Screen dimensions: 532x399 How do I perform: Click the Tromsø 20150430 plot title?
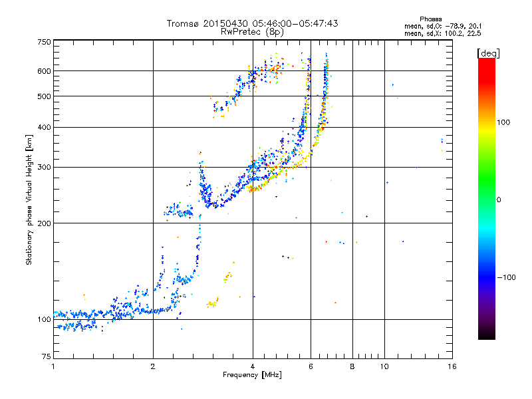pyautogui.click(x=252, y=23)
